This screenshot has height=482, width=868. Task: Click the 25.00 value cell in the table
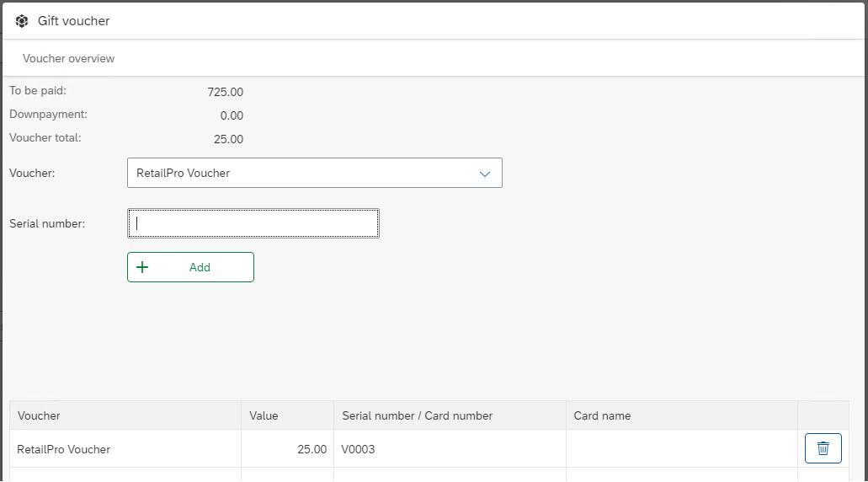coord(312,449)
